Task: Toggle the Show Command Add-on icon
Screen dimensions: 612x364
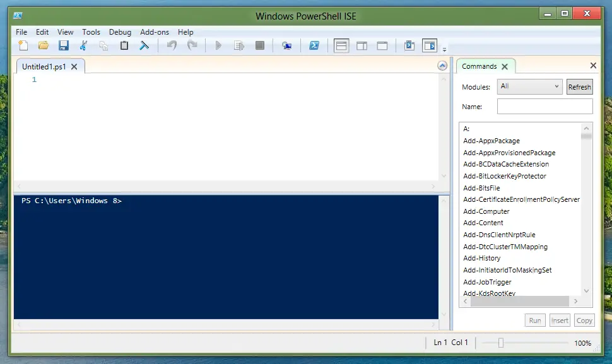Action: click(430, 45)
